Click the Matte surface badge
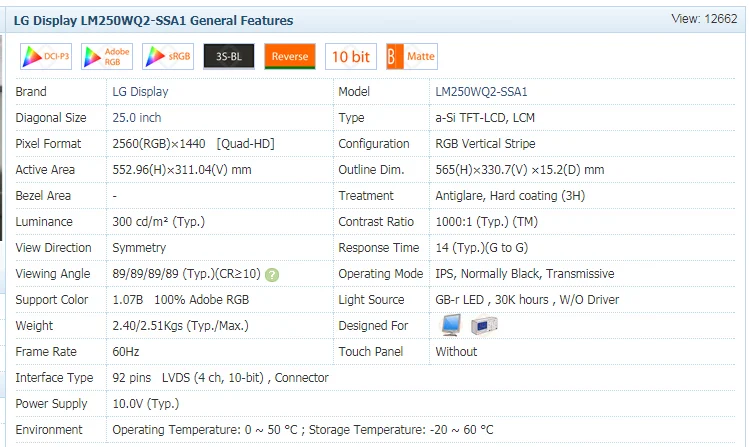 [412, 56]
